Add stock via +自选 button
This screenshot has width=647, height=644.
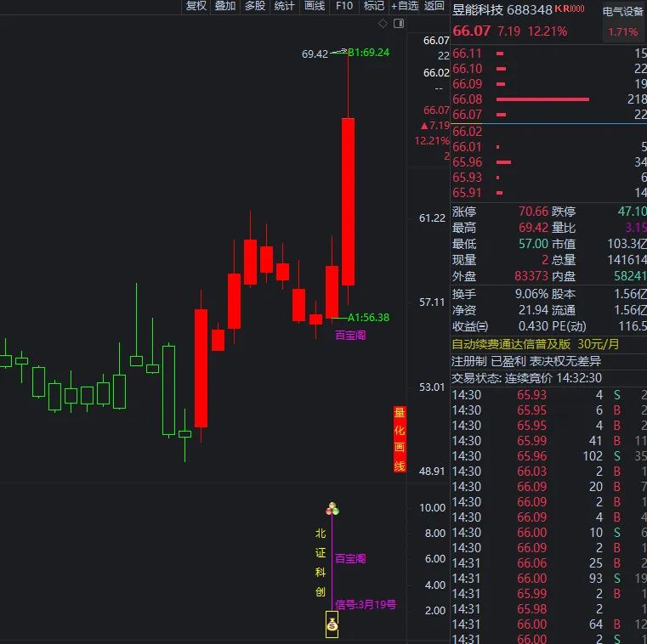coord(405,6)
